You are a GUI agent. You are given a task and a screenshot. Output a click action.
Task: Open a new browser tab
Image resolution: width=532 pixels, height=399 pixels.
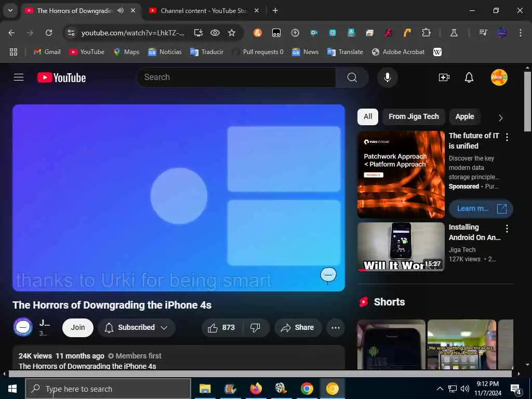tap(275, 10)
